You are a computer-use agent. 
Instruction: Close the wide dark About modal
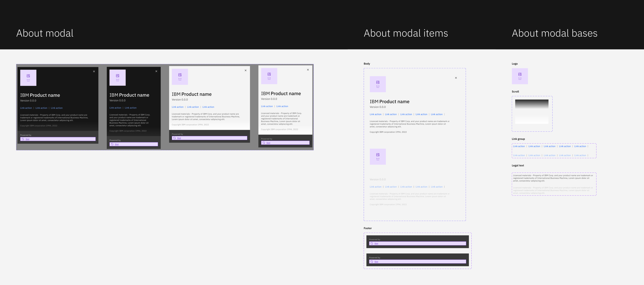(x=94, y=71)
